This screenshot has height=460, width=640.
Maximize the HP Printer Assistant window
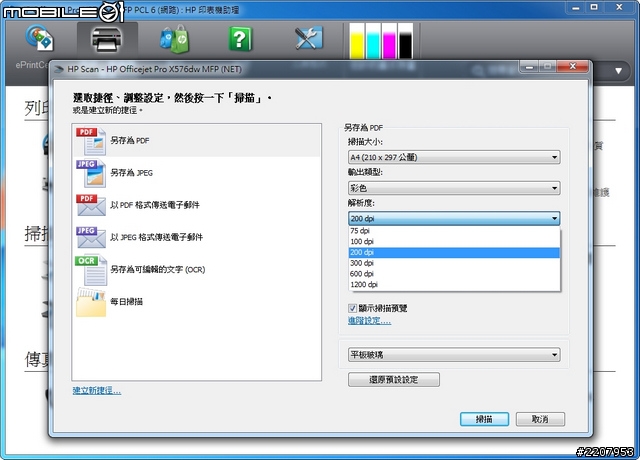(594, 8)
